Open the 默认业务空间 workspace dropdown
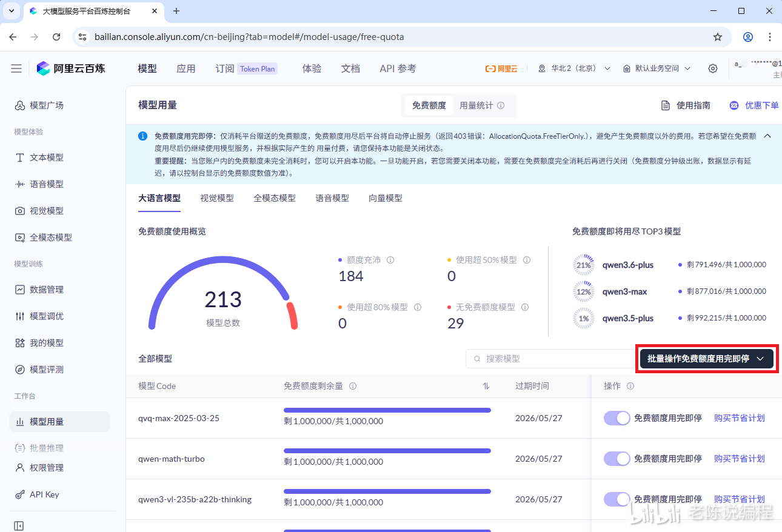This screenshot has height=532, width=782. click(657, 68)
